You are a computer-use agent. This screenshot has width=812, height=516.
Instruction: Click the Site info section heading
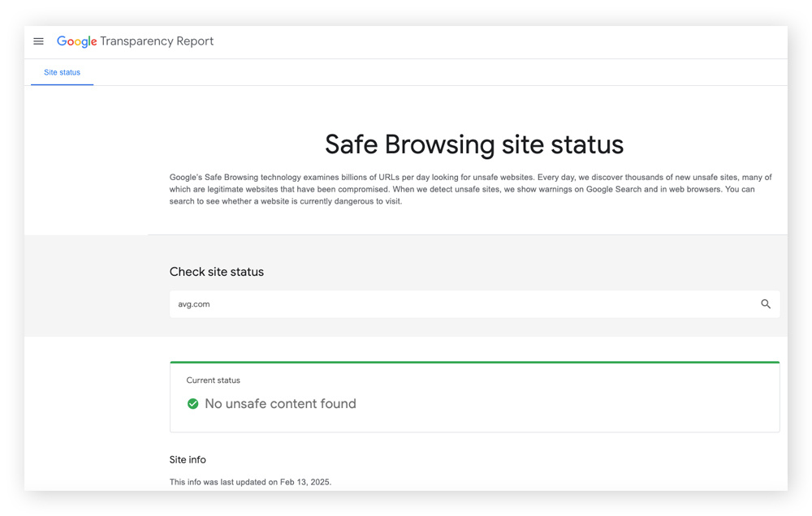[x=188, y=459]
